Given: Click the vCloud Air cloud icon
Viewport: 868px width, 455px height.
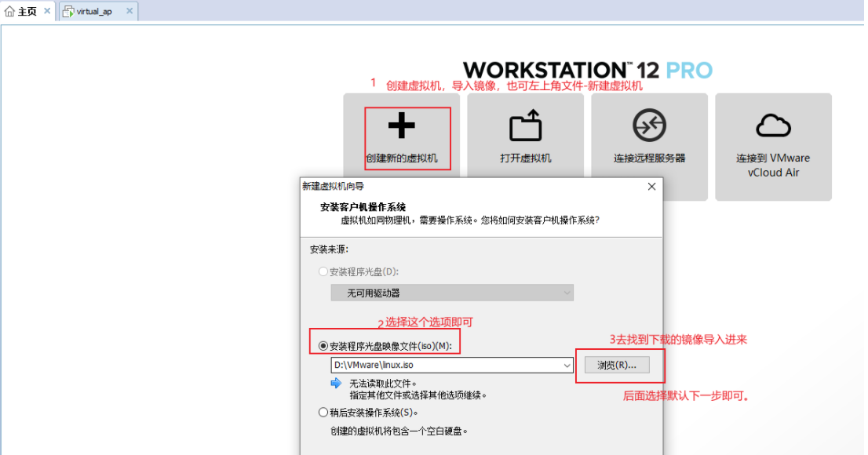Looking at the screenshot, I should click(773, 126).
